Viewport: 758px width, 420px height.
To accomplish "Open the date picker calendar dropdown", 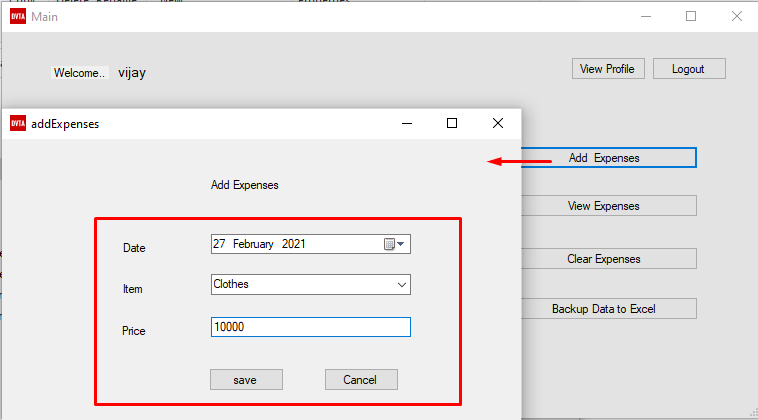I will [x=394, y=244].
